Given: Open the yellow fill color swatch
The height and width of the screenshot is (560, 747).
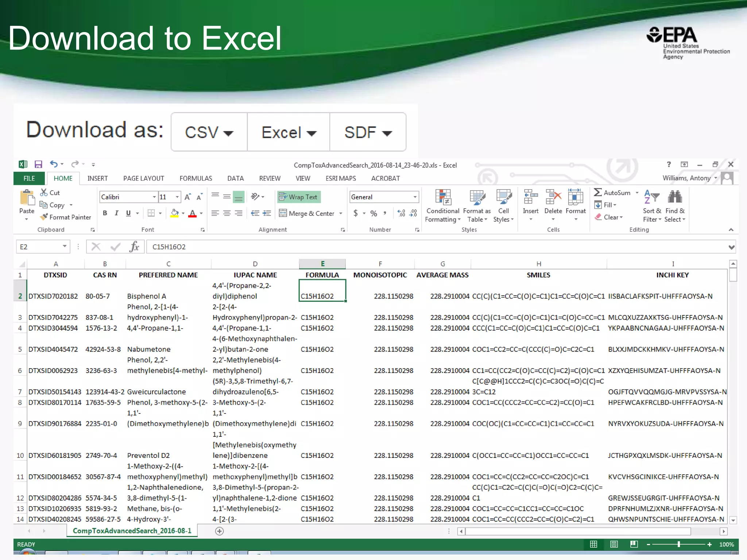Looking at the screenshot, I should (x=175, y=213).
